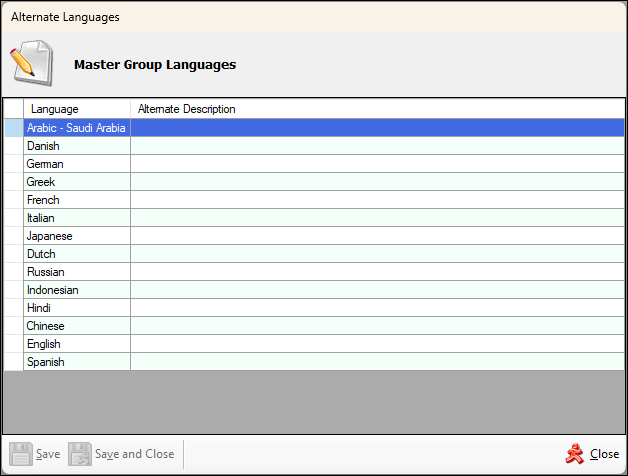Edit Alternate Description cell for Dutch
Viewport: 628px width, 476px height.
377,254
